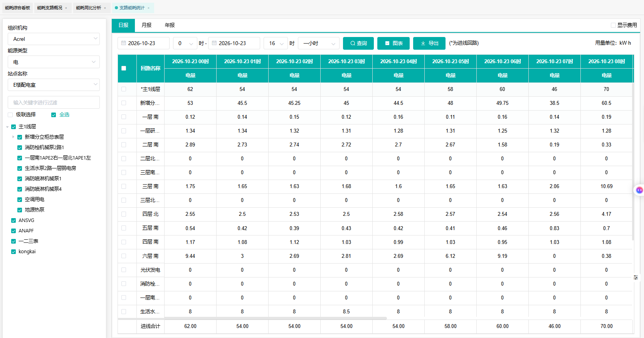The width and height of the screenshot is (644, 338).
Task: Click the chart icon on 图表 button
Action: coord(387,43)
